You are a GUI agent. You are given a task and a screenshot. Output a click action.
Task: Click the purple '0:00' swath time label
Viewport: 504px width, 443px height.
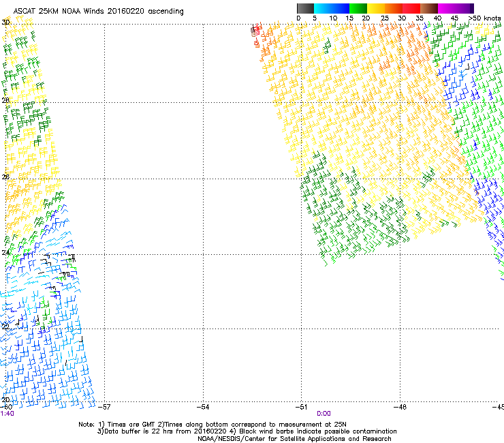324,414
